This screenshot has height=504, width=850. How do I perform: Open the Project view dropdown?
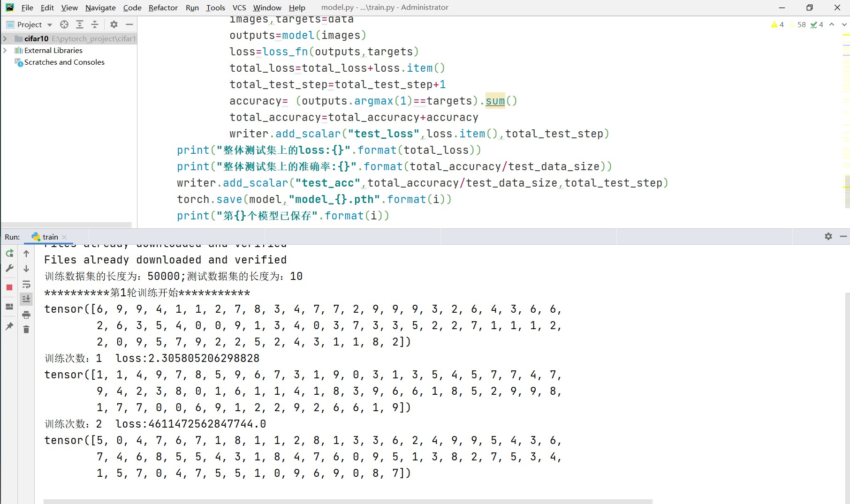coord(30,24)
